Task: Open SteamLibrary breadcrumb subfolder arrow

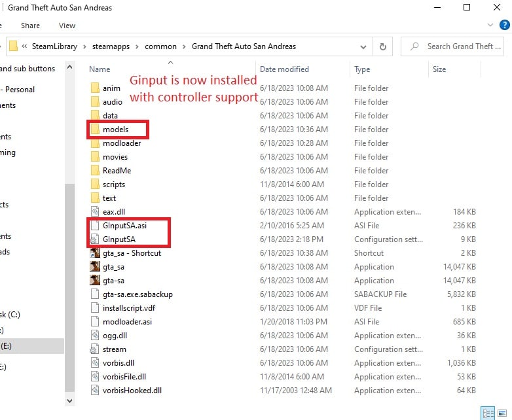Action: [84, 46]
